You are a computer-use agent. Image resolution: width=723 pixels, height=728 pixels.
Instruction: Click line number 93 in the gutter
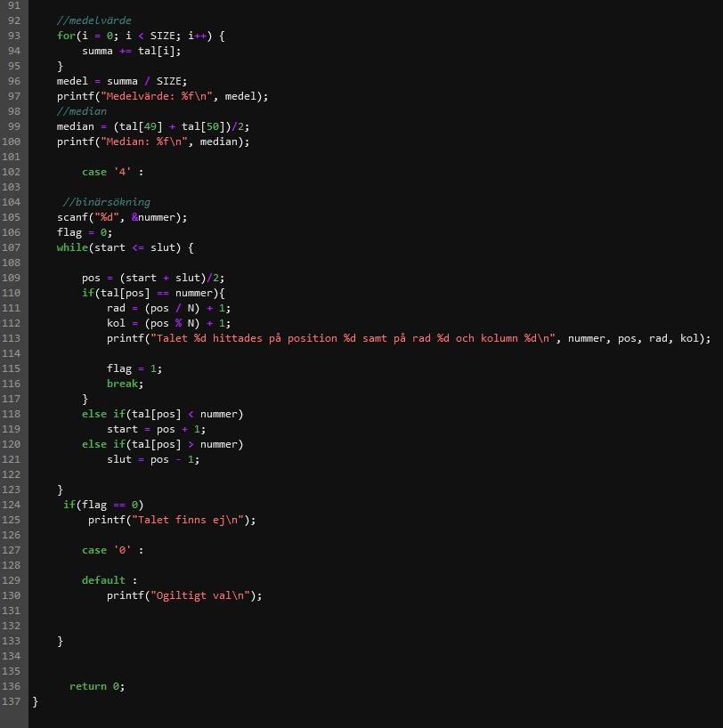point(13,36)
